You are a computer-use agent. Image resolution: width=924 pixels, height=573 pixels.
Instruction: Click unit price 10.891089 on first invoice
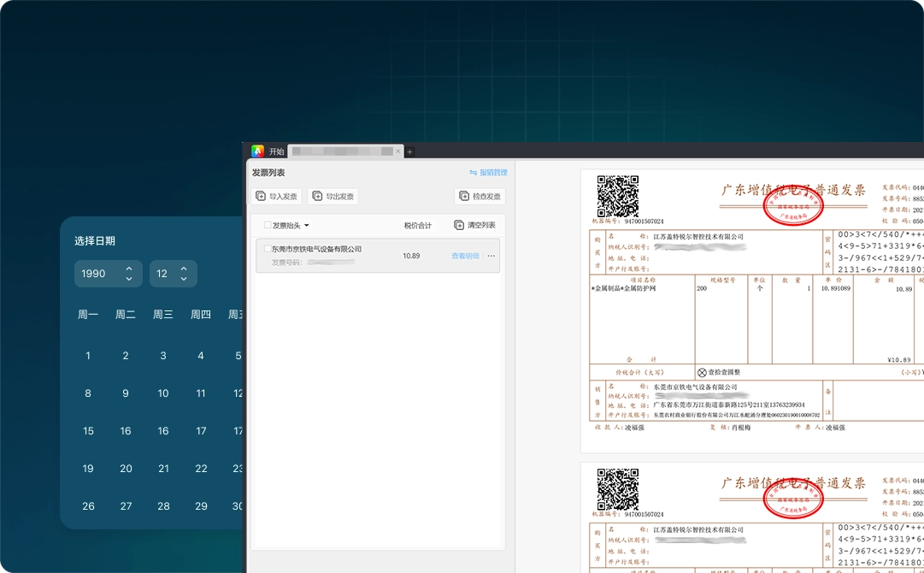click(836, 289)
